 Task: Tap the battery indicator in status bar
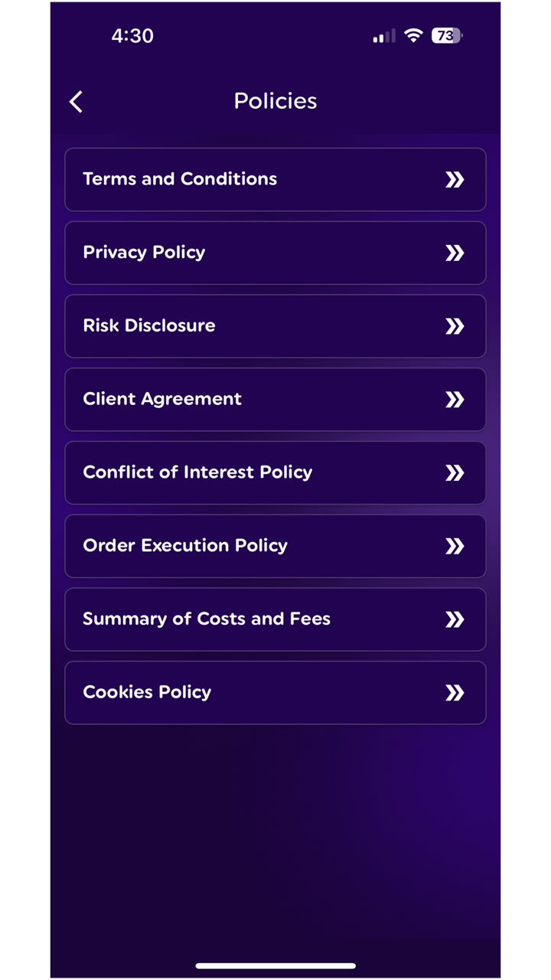[446, 36]
